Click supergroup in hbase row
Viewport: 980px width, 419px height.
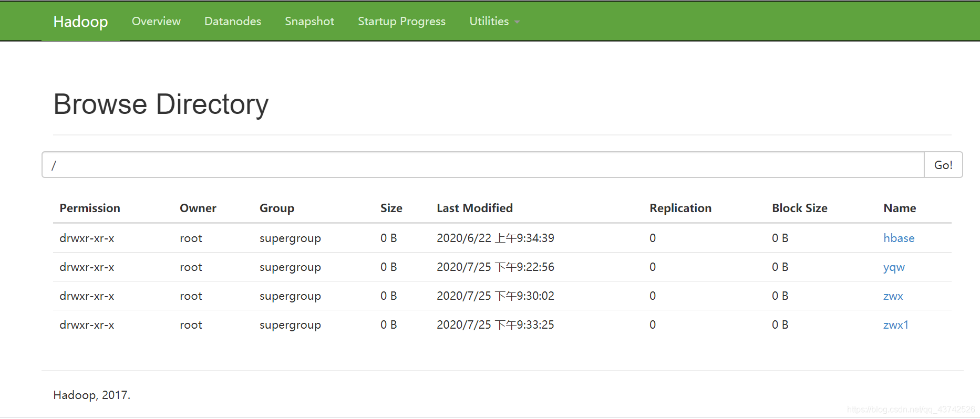pos(290,238)
